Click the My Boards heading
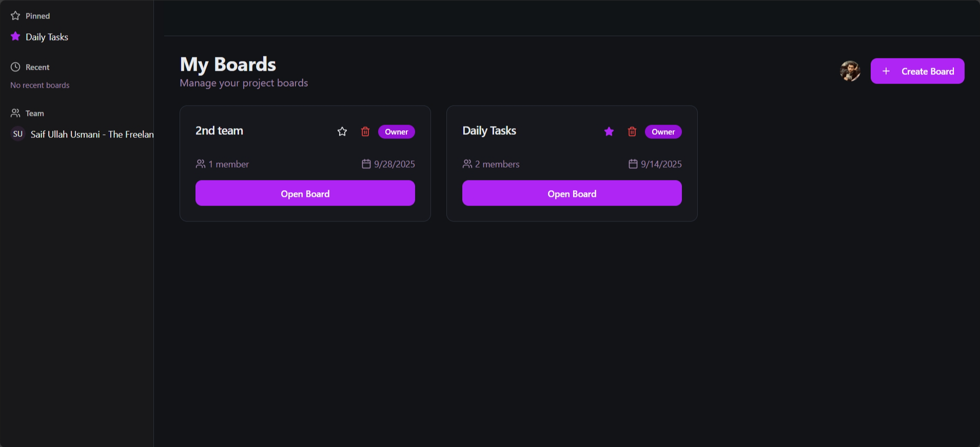980x447 pixels. (228, 65)
